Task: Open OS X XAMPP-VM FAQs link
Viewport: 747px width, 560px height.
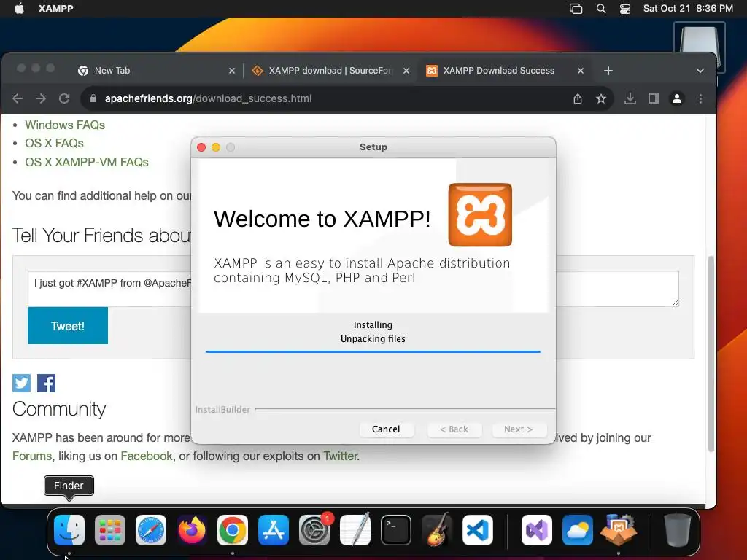Action: pyautogui.click(x=87, y=162)
